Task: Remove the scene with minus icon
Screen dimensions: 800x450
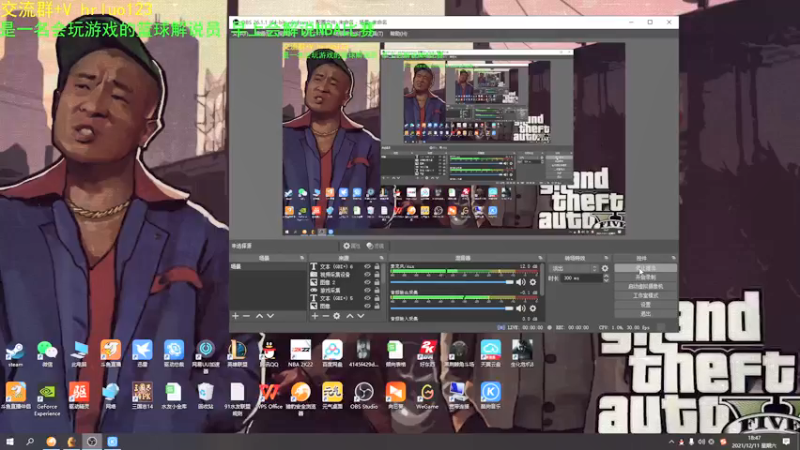Action: click(246, 316)
